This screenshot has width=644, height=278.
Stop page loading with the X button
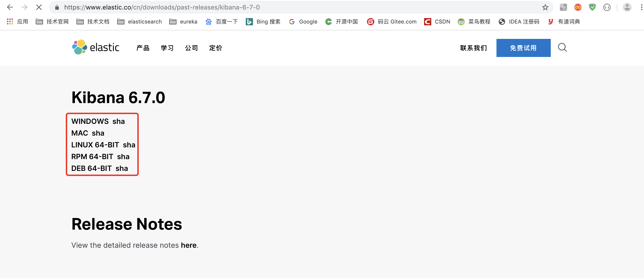[x=39, y=7]
